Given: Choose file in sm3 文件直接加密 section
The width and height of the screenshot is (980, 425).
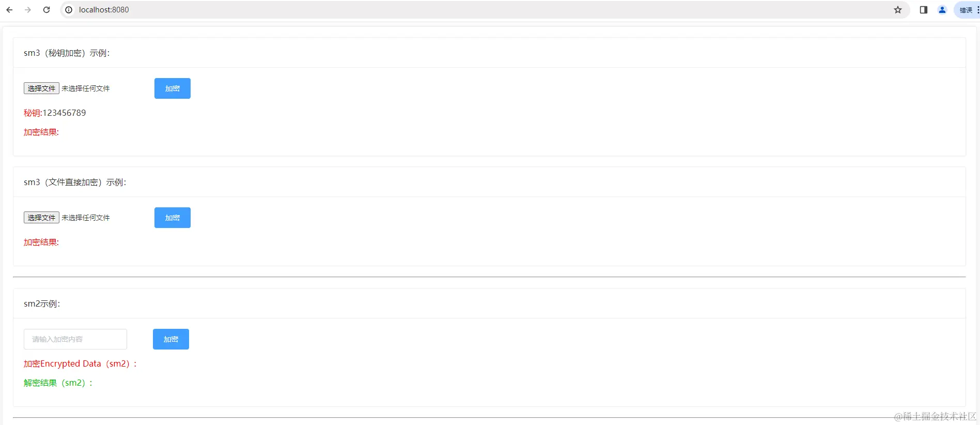Looking at the screenshot, I should coord(41,218).
